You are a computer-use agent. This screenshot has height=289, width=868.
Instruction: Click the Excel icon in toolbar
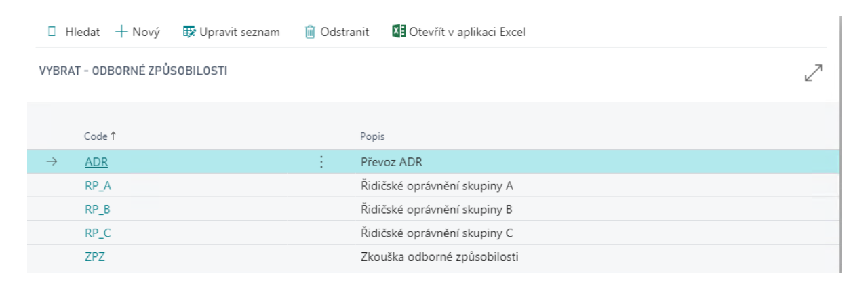point(399,32)
